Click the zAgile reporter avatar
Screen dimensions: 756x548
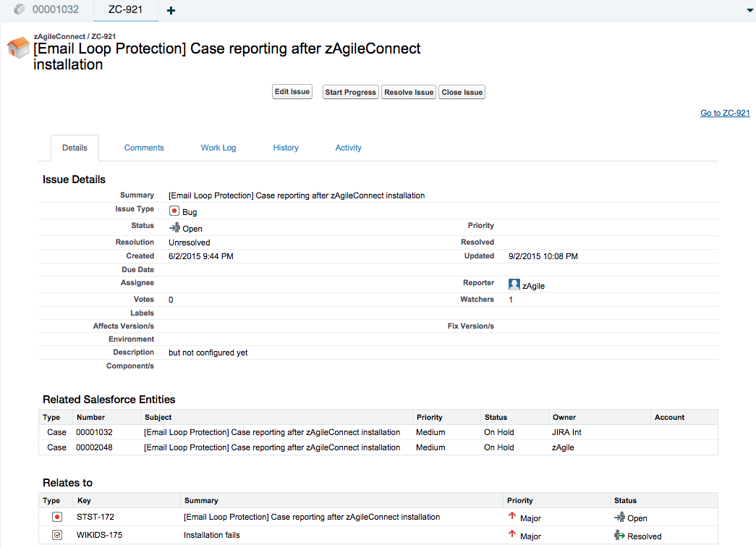(514, 284)
